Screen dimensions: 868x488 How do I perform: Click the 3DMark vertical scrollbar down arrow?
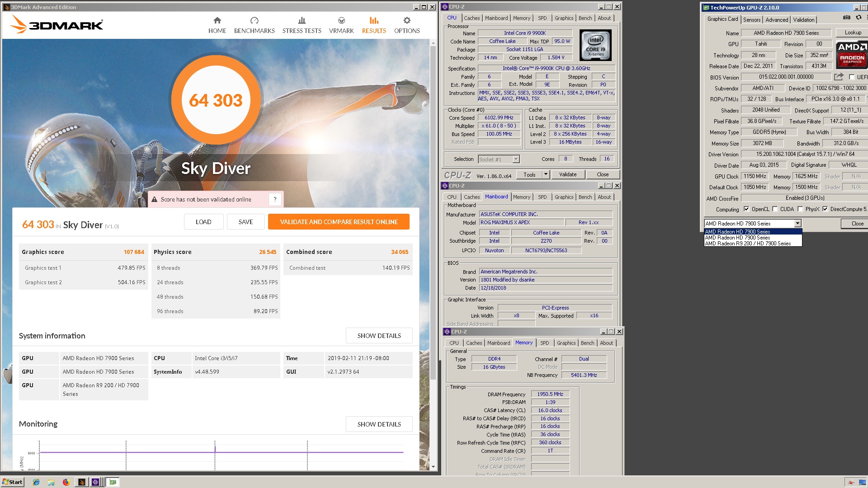coord(433,467)
